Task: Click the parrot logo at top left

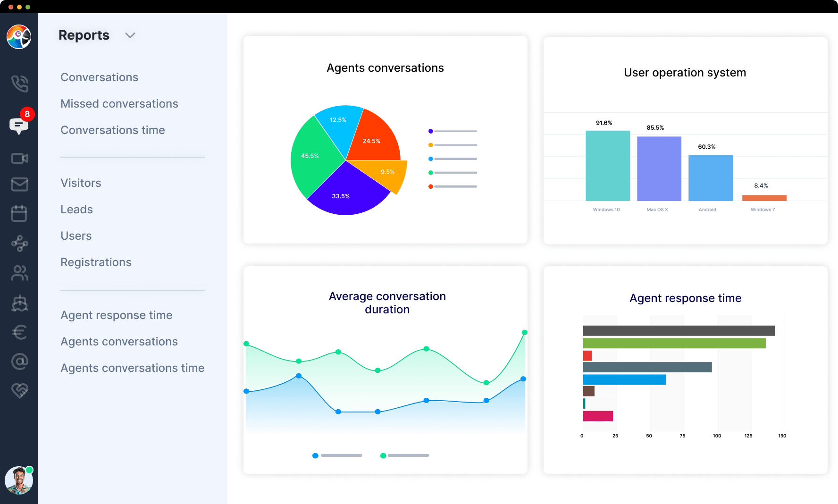Action: click(19, 37)
